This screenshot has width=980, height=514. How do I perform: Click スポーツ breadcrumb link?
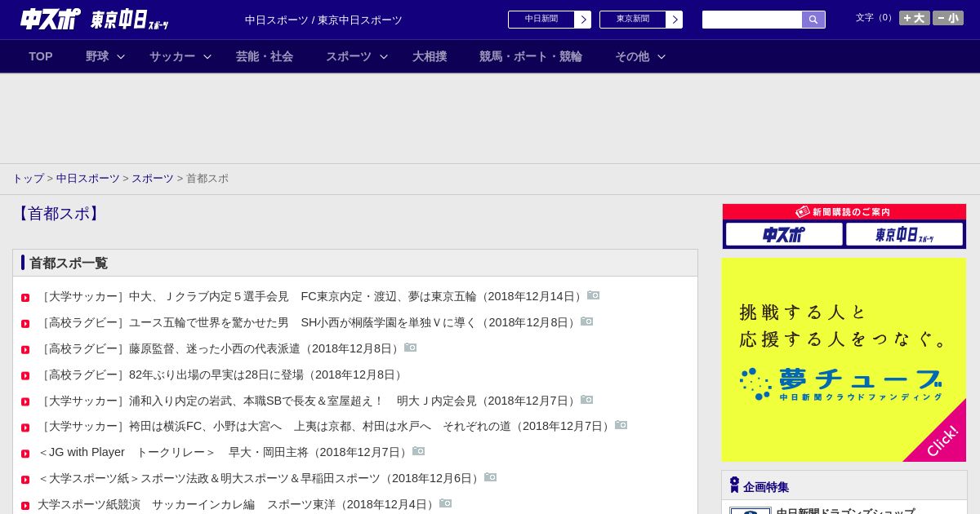[153, 178]
